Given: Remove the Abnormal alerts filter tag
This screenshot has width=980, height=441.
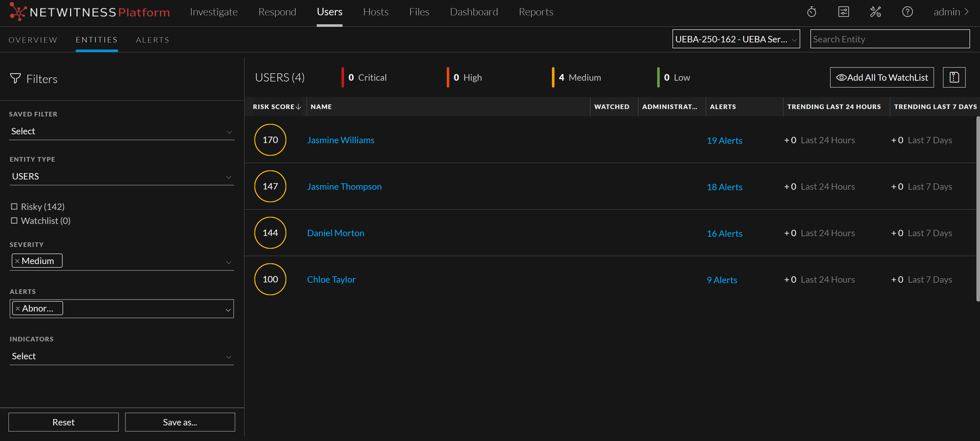Looking at the screenshot, I should pyautogui.click(x=18, y=308).
